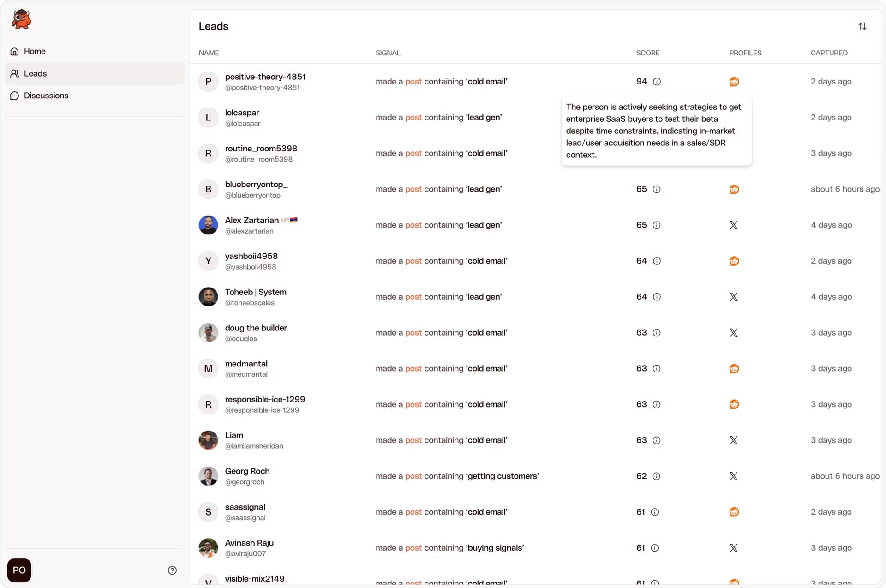The height and width of the screenshot is (588, 886).
Task: Click the X profile icon for Avinash Raju
Action: point(733,548)
